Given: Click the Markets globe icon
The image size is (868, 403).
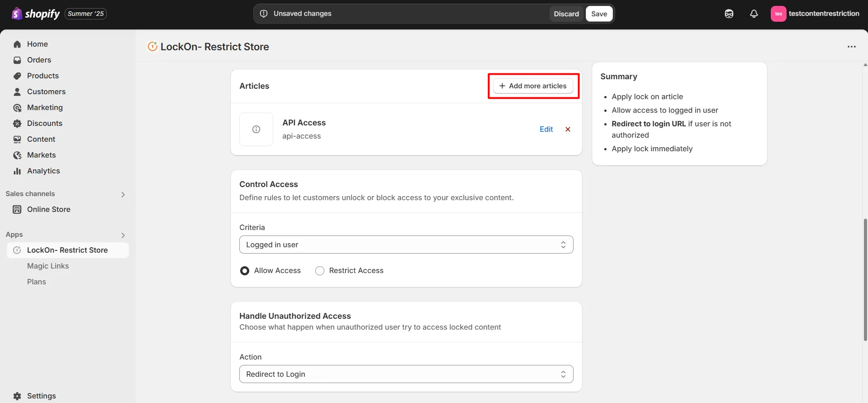Looking at the screenshot, I should [x=17, y=155].
